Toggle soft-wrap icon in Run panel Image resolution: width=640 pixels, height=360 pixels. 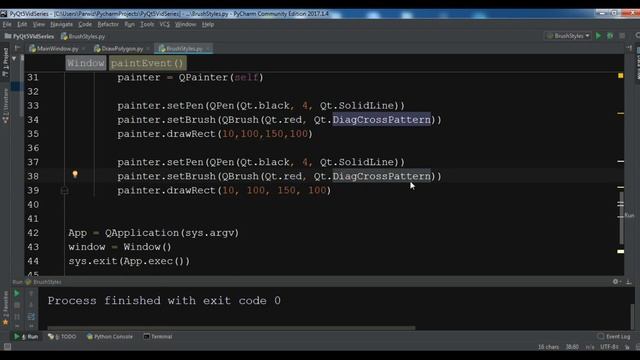click(x=31, y=317)
